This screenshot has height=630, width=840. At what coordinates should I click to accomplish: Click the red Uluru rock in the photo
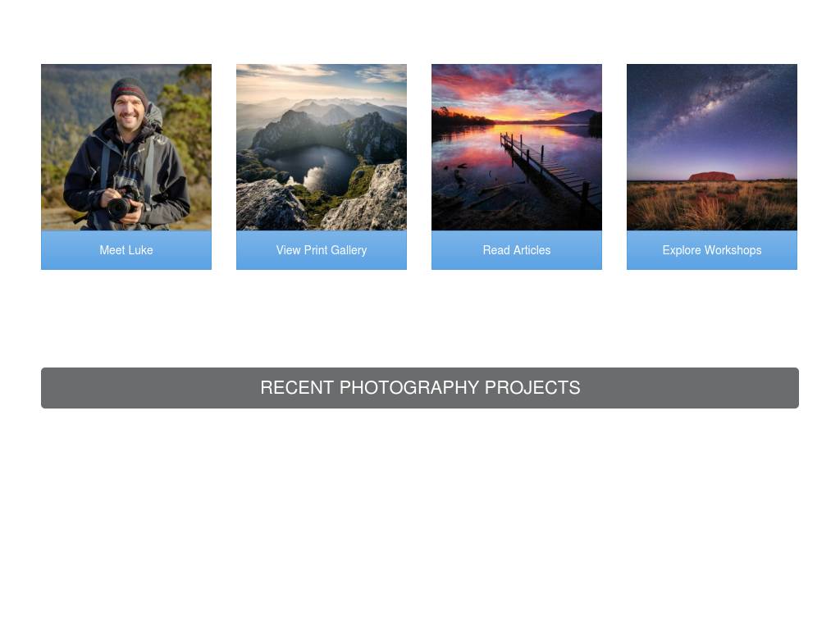(712, 176)
